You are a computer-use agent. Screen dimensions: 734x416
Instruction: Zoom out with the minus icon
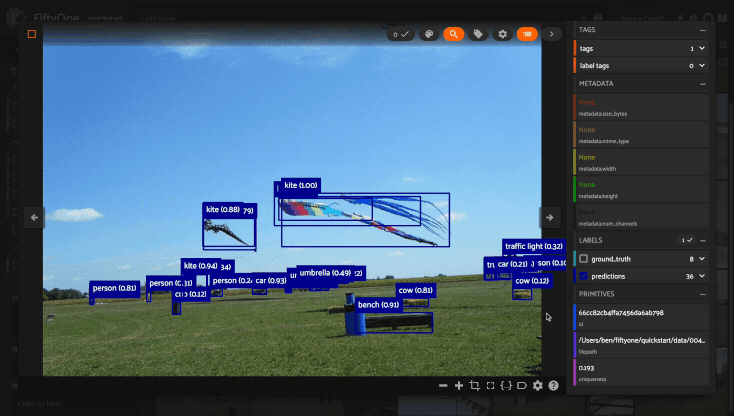point(443,386)
